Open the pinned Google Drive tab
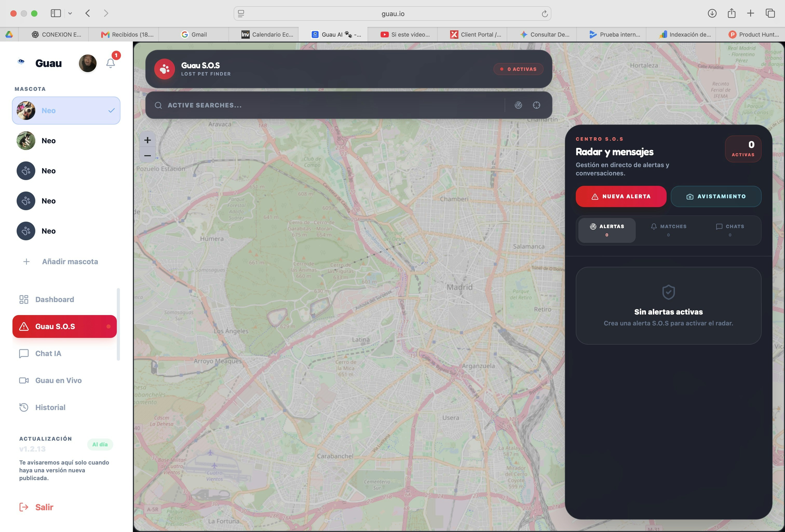The height and width of the screenshot is (532, 785). [9, 35]
